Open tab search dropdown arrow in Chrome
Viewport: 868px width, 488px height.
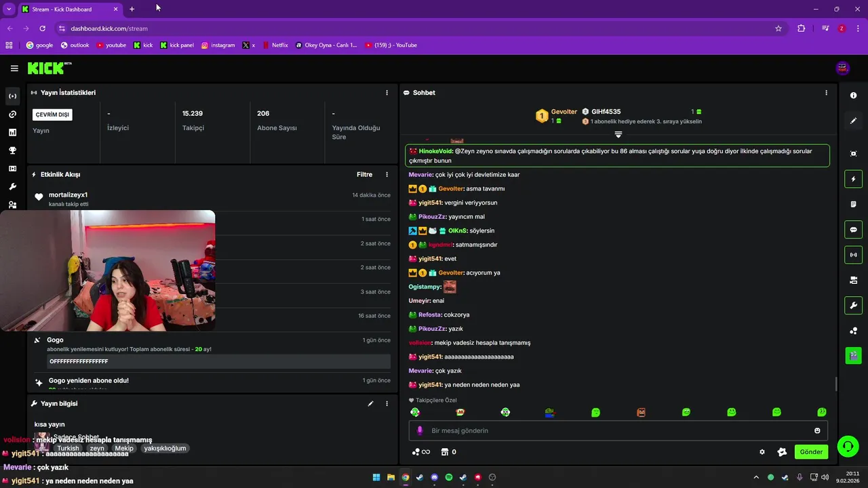[x=9, y=9]
